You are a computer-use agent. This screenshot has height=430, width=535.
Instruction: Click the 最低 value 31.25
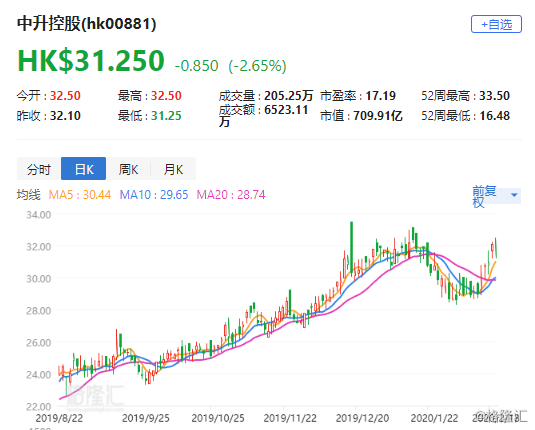(x=166, y=116)
